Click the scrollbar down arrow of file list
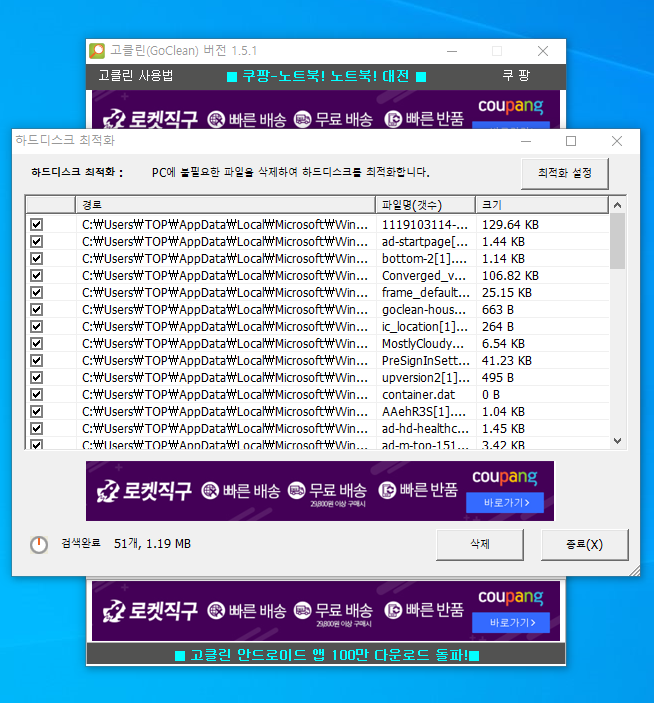 pos(617,441)
